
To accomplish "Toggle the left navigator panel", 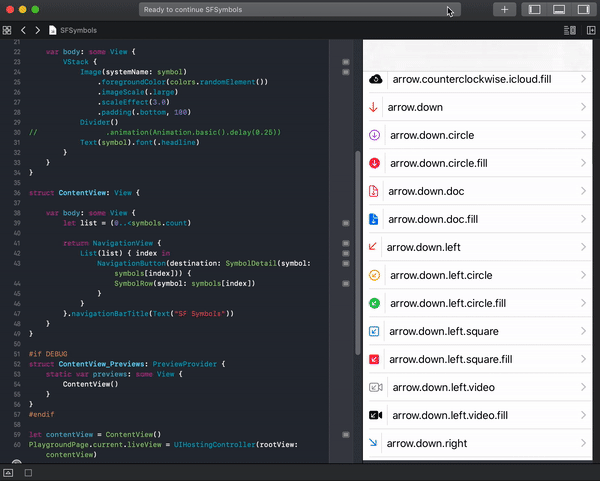I will click(x=535, y=10).
